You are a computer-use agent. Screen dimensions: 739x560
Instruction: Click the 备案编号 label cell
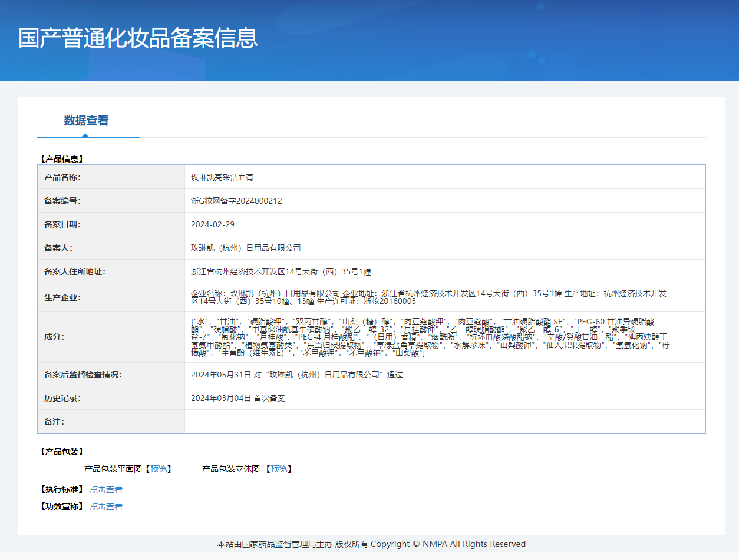coord(111,201)
